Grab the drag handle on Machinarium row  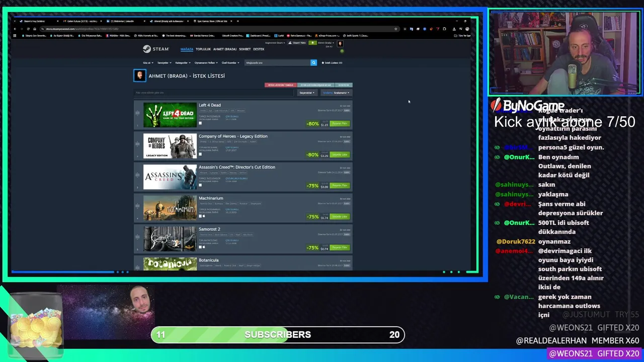point(137,206)
